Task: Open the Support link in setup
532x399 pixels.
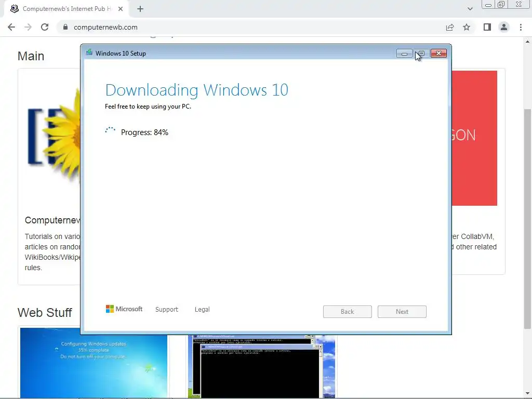Action: tap(167, 310)
